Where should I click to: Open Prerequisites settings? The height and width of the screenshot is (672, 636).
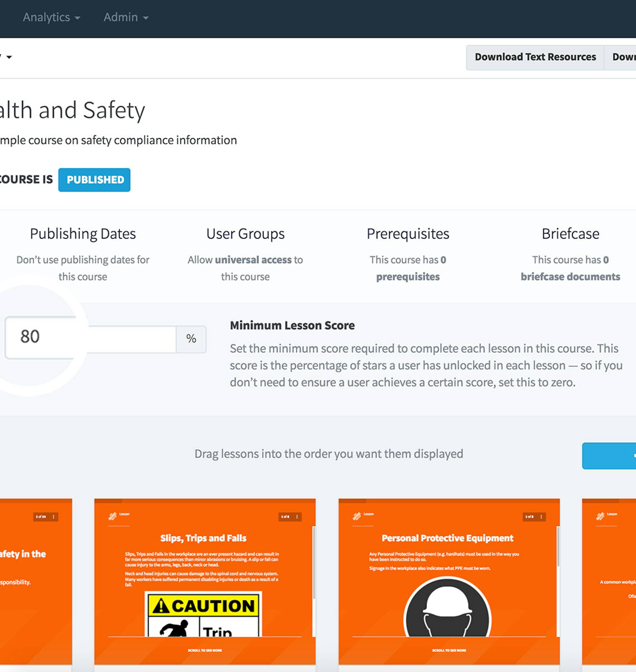408,254
